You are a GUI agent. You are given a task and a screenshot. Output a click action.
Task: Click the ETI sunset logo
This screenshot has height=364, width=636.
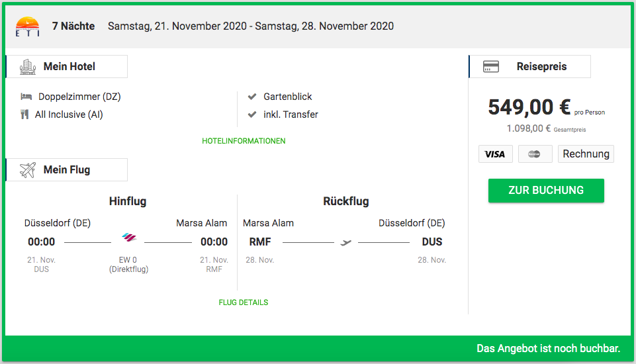point(28,26)
